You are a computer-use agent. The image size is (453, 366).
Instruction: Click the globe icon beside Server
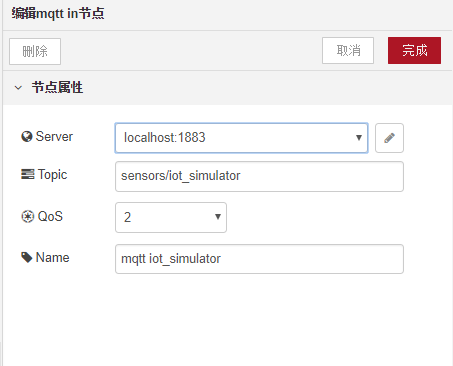(x=27, y=136)
